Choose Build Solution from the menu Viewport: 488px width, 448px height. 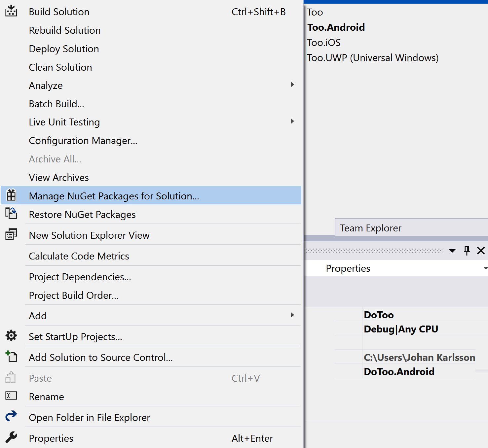tap(151, 12)
